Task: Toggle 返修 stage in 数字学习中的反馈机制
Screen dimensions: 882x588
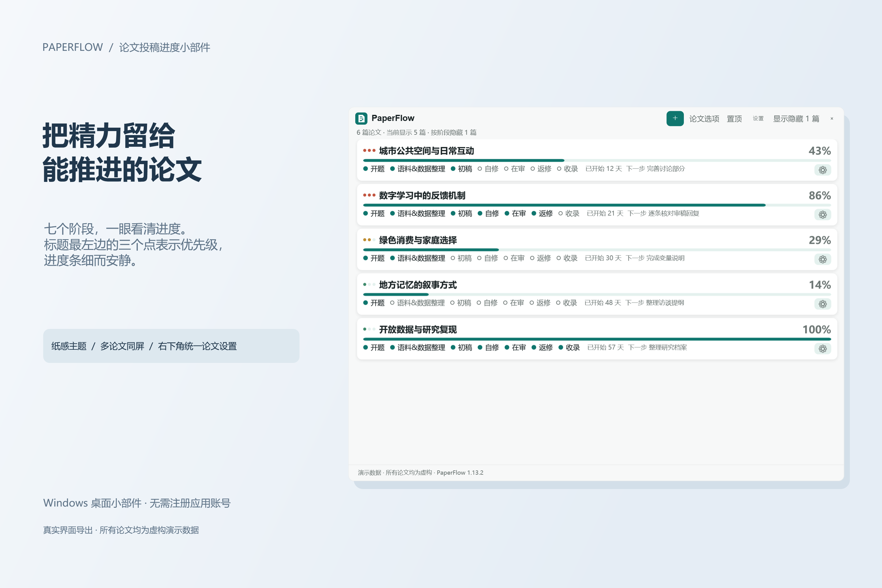Action: click(542, 213)
